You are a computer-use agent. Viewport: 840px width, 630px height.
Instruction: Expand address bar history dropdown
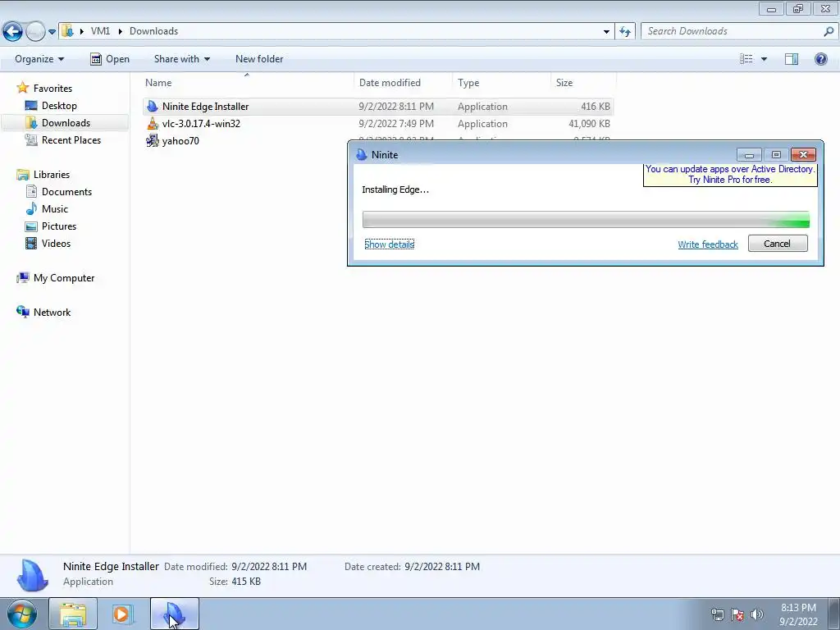(606, 32)
